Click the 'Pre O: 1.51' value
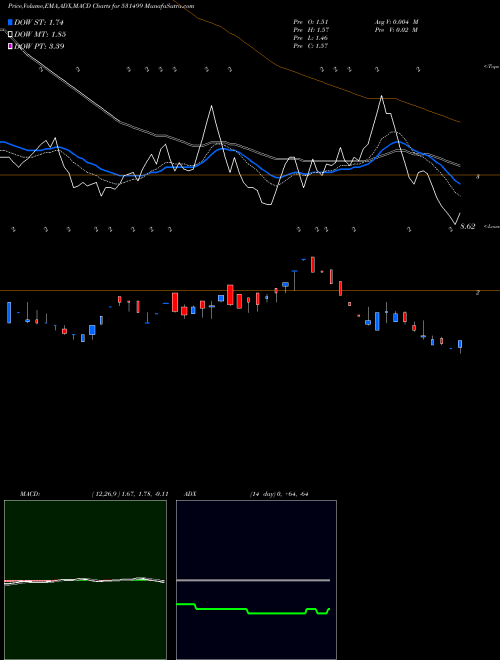This screenshot has height=660, width=500. (x=311, y=22)
